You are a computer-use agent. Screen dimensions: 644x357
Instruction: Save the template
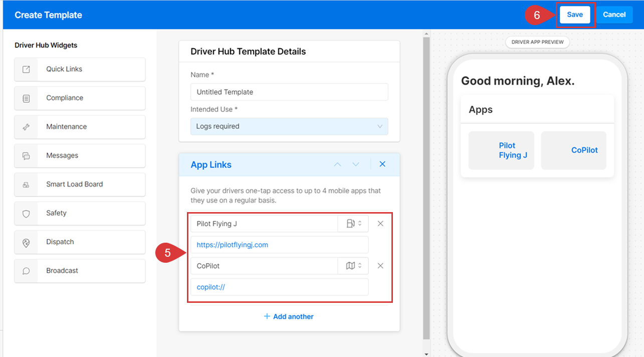pos(575,15)
